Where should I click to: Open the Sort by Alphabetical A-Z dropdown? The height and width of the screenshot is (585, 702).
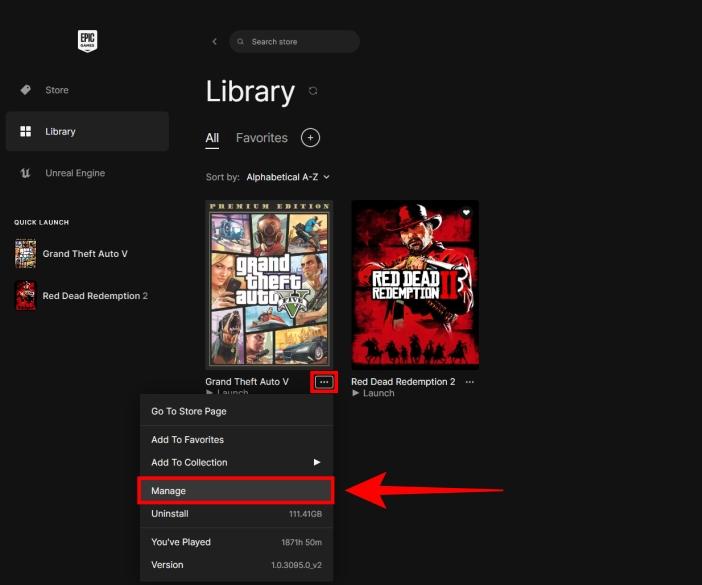coord(288,177)
